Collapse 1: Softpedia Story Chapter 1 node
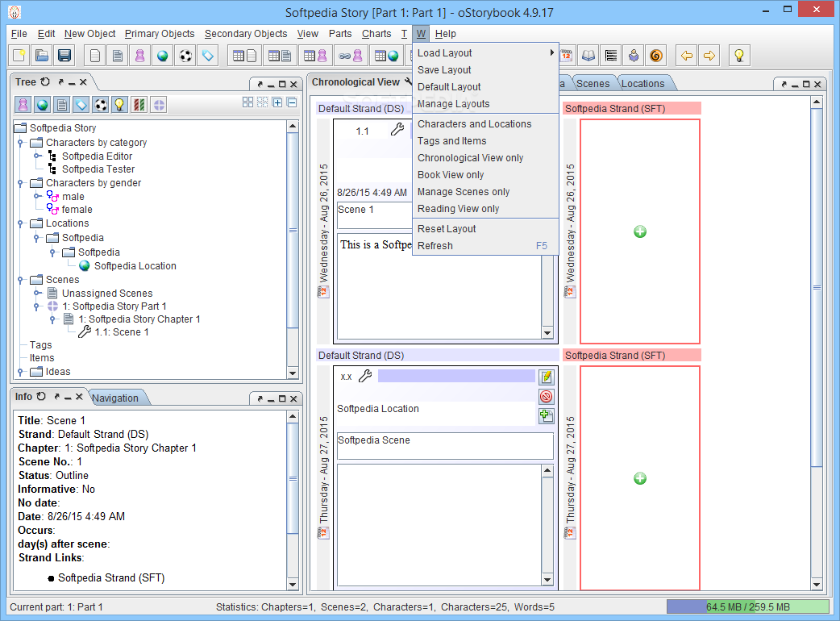The image size is (840, 621). (52, 319)
